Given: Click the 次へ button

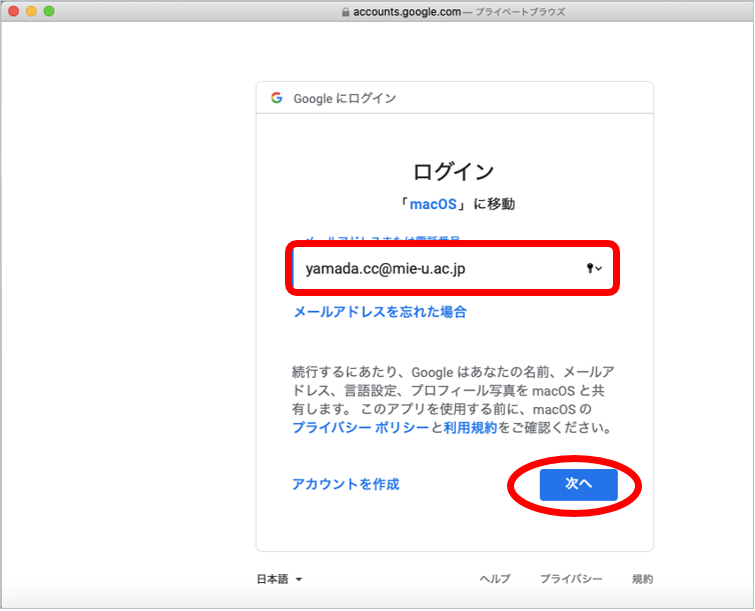Looking at the screenshot, I should (x=578, y=484).
